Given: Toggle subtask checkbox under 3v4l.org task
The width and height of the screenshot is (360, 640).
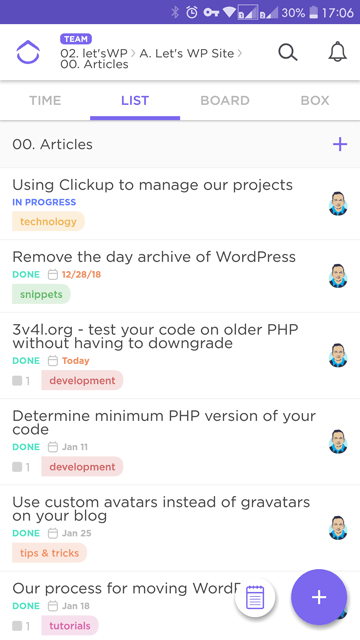Looking at the screenshot, I should point(17,381).
